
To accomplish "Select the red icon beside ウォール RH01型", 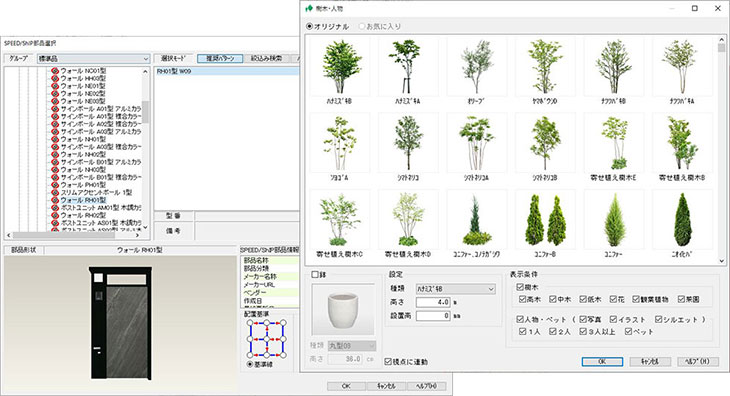I will pyautogui.click(x=55, y=200).
